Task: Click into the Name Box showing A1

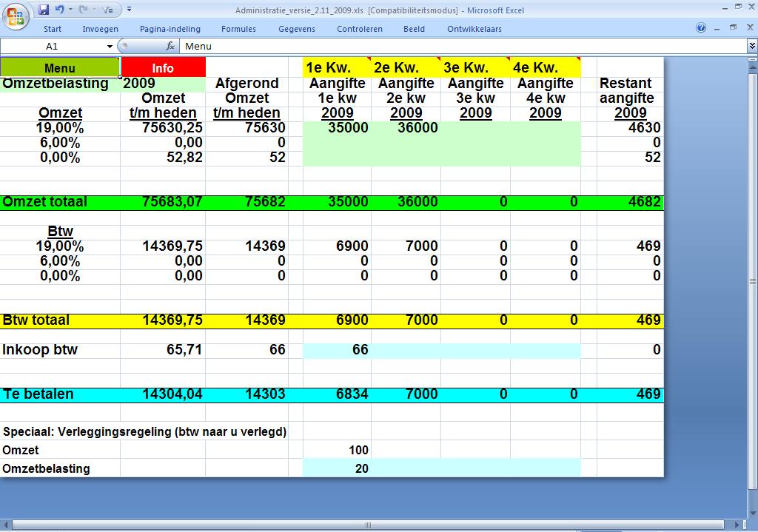Action: [x=52, y=46]
